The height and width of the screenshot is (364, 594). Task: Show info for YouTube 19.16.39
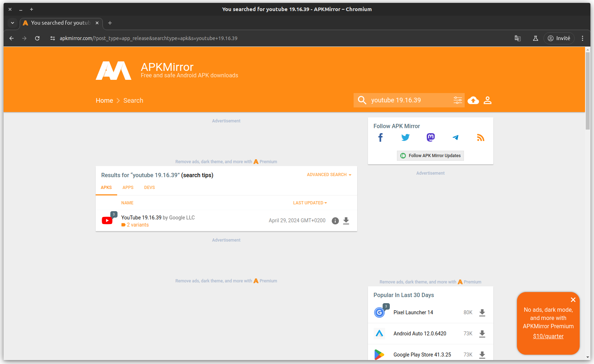point(335,221)
